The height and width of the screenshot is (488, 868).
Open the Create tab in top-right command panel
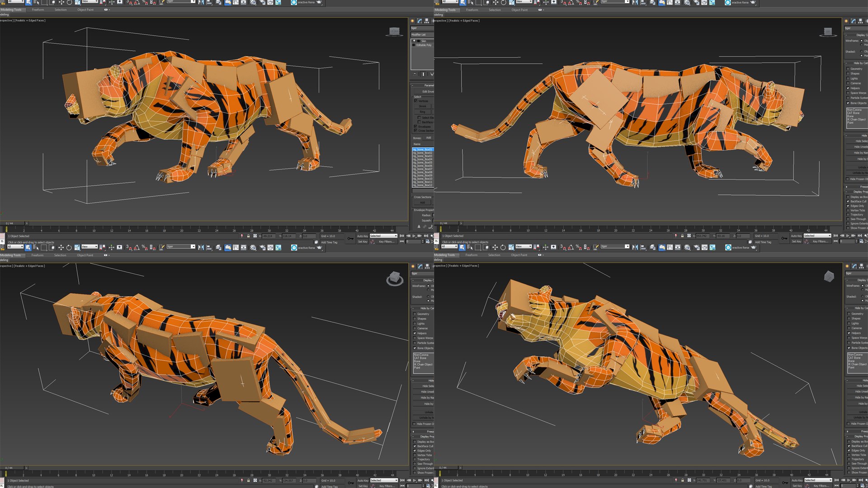(846, 21)
